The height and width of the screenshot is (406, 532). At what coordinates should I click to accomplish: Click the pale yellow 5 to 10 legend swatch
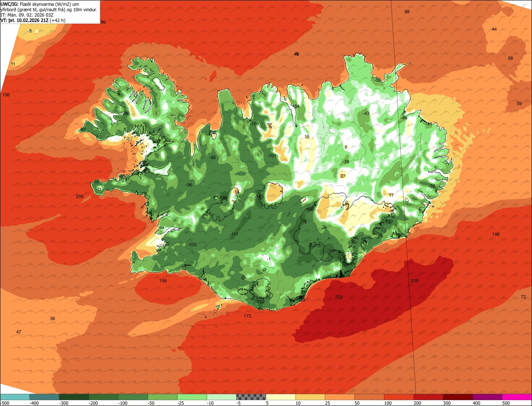[x=281, y=397]
